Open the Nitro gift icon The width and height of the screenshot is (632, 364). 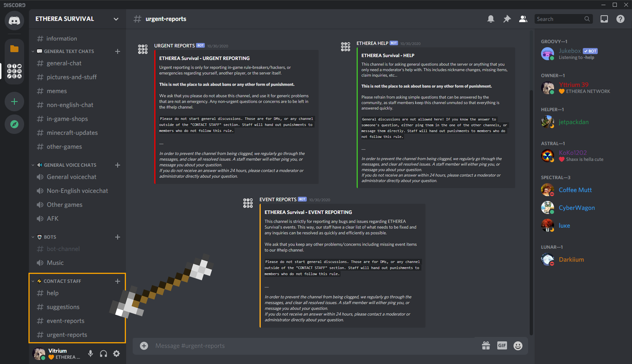coord(486,346)
